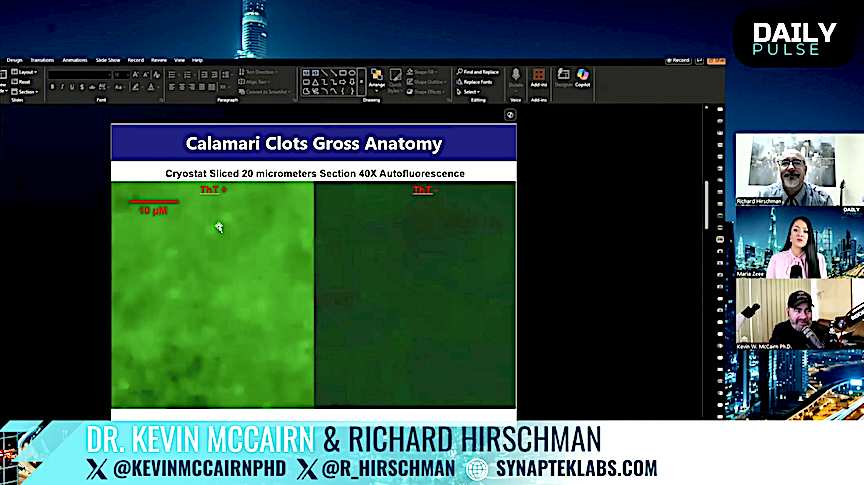This screenshot has height=485, width=864.
Task: Toggle bold formatting
Action: 53,87
